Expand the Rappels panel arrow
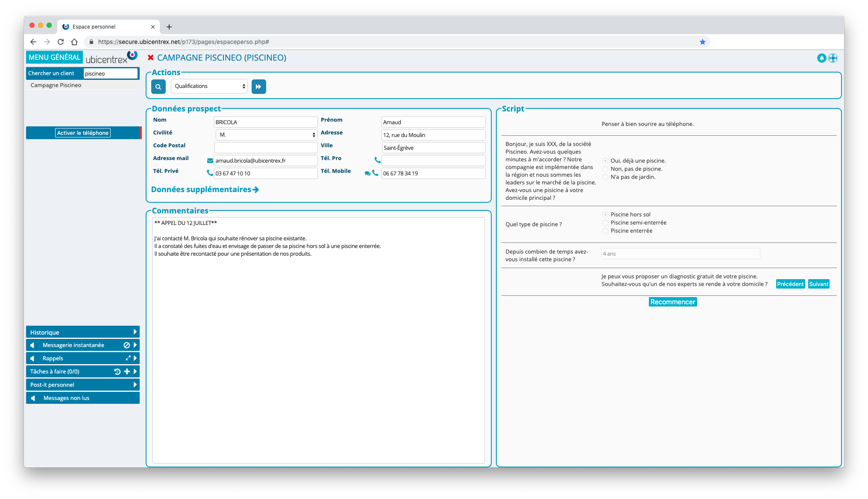868x499 pixels. (135, 358)
